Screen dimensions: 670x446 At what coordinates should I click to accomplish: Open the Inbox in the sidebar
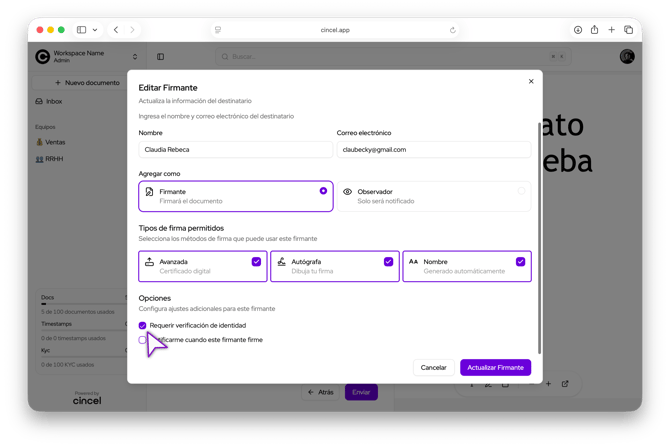(54, 101)
